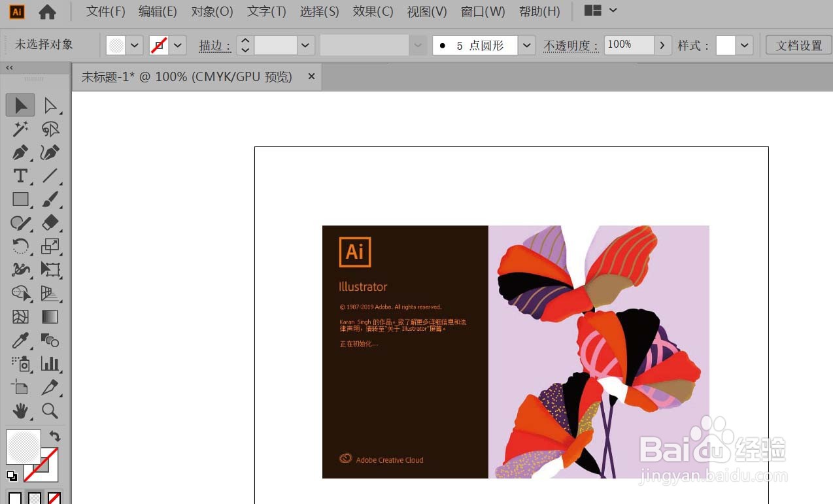Viewport: 833px width, 504px height.
Task: Expand the stroke color dropdown in control bar
Action: tap(179, 45)
